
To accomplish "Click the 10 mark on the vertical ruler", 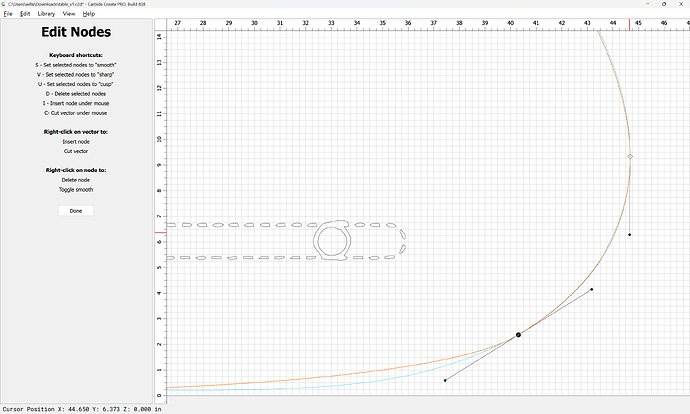I will tap(159, 139).
